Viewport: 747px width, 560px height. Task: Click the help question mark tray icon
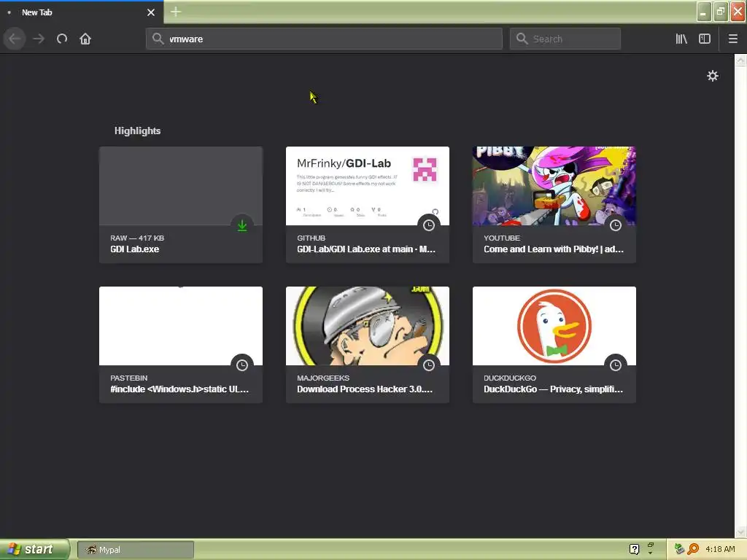pos(634,549)
